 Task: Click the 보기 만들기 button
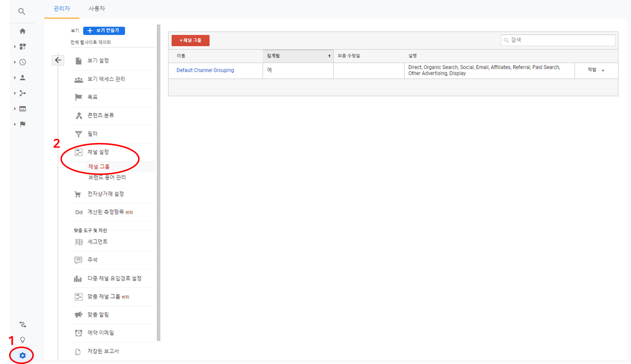coord(104,31)
